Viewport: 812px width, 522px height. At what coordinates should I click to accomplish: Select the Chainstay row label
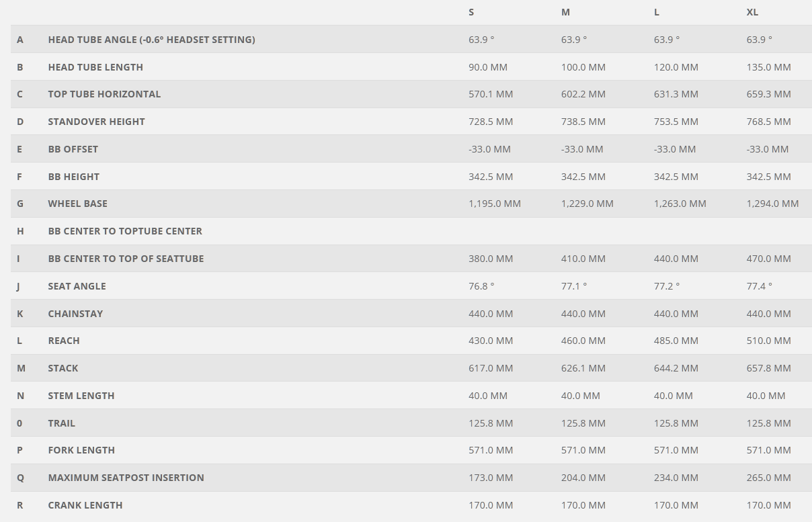click(x=75, y=314)
